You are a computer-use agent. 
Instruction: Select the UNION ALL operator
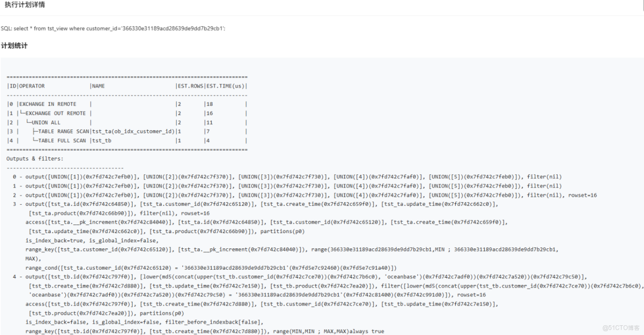(46, 122)
